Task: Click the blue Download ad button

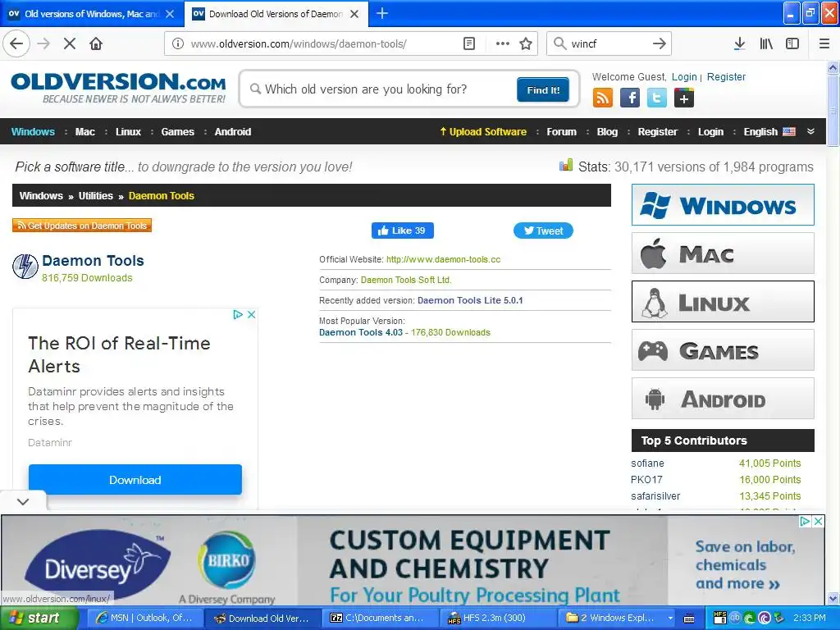Action: tap(135, 479)
